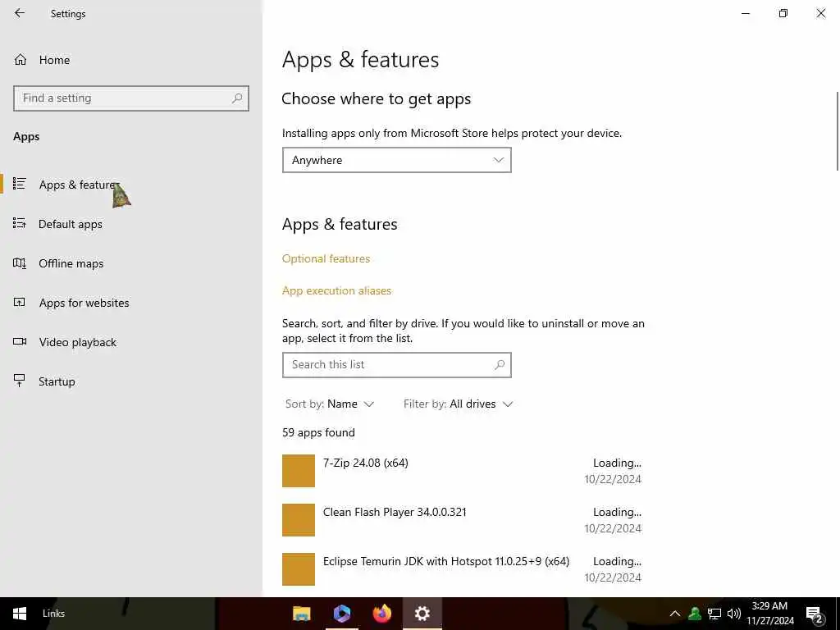Expand the Anywhere app source dropdown
Image resolution: width=840 pixels, height=630 pixels.
(x=396, y=160)
